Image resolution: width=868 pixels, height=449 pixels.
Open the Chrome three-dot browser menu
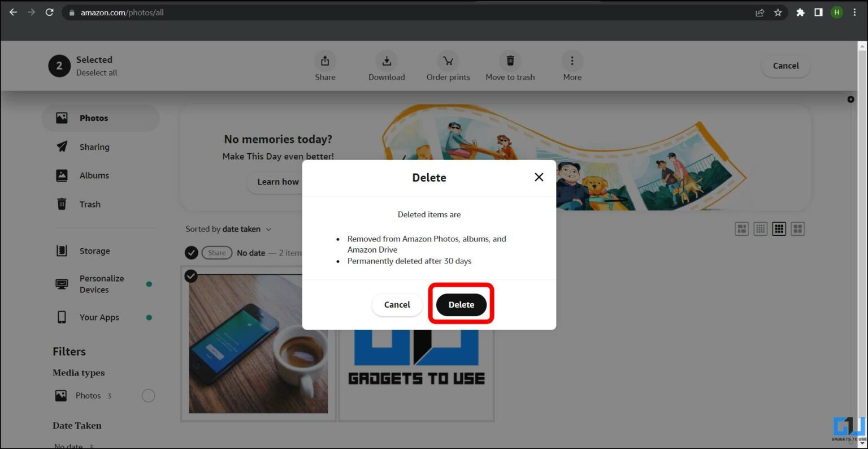click(855, 12)
